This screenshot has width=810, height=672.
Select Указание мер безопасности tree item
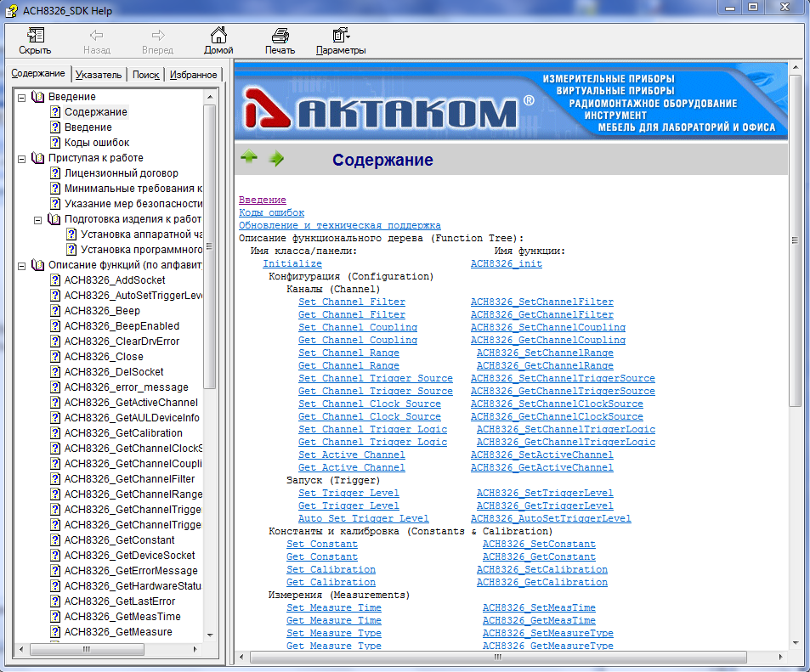tap(133, 204)
